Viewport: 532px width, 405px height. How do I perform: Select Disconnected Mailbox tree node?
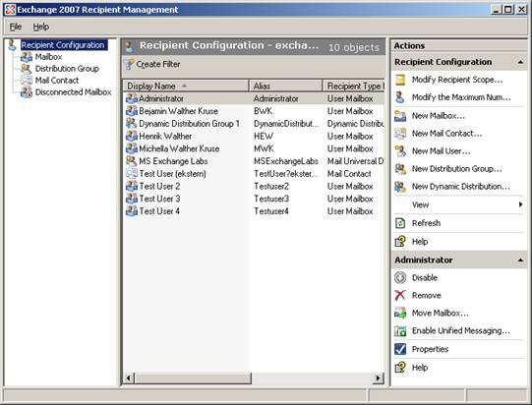pos(73,92)
